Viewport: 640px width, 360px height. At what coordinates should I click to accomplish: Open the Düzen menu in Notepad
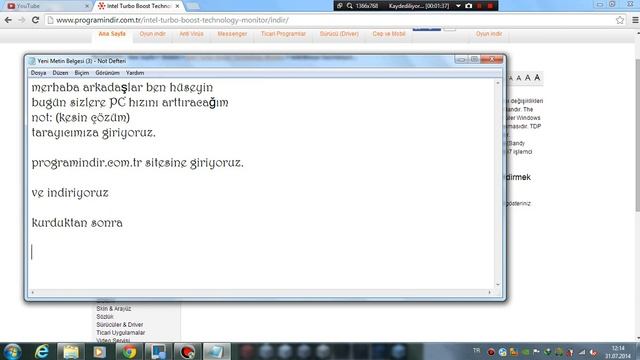point(60,73)
